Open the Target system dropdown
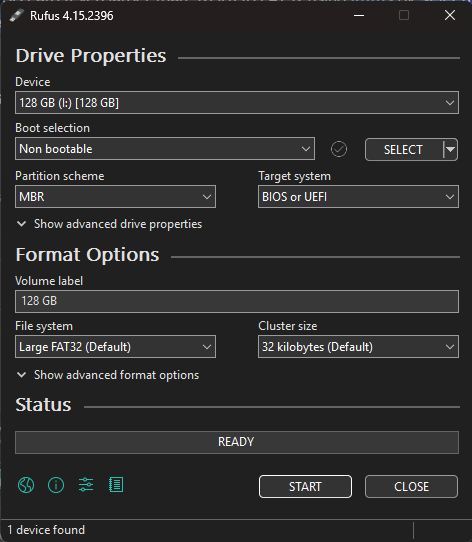 [x=358, y=197]
